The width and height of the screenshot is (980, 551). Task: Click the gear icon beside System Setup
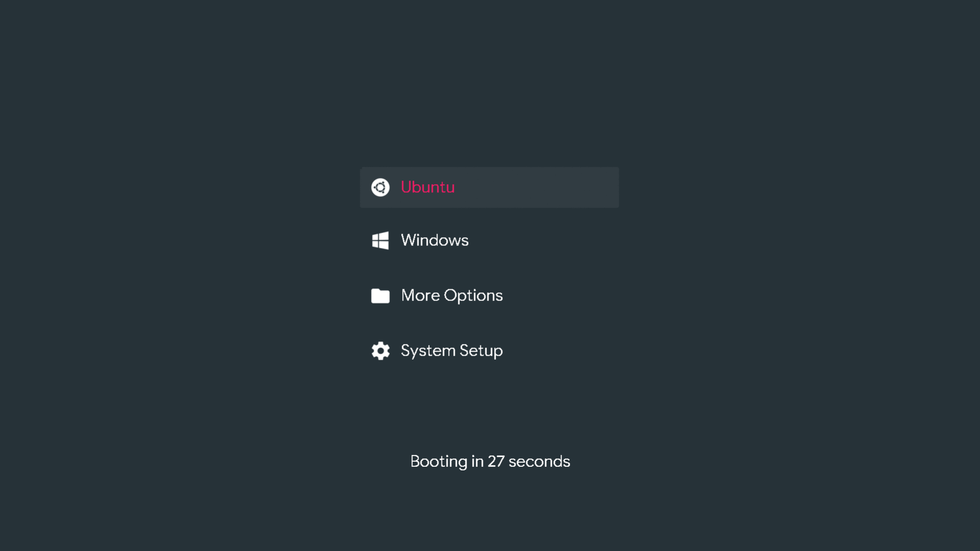click(380, 351)
